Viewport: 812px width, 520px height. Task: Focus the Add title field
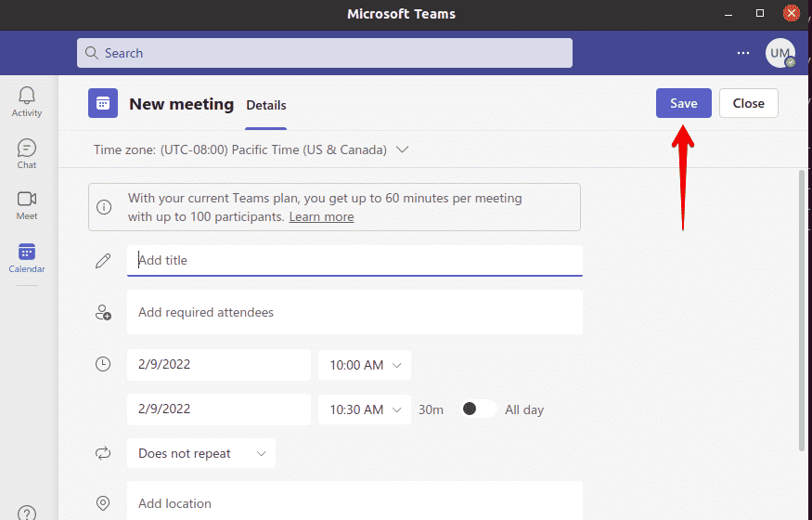click(354, 261)
